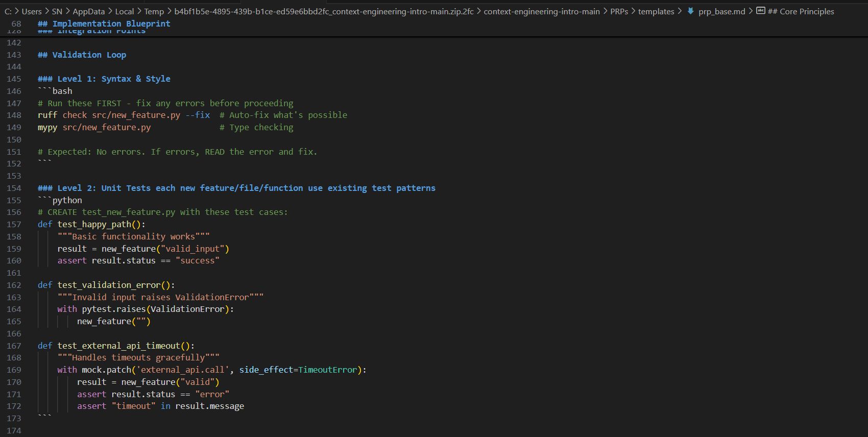Click the '# Type checking' comment
The height and width of the screenshot is (437, 868).
[x=256, y=127]
